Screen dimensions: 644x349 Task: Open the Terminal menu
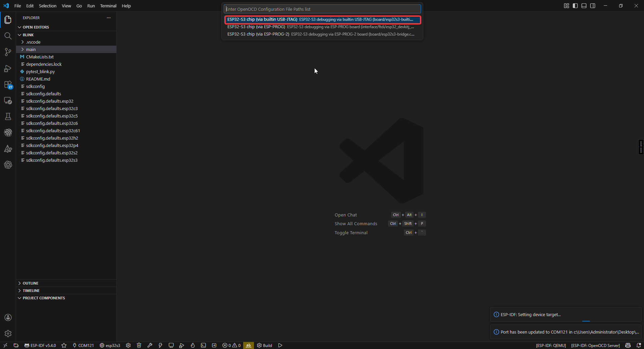[108, 6]
